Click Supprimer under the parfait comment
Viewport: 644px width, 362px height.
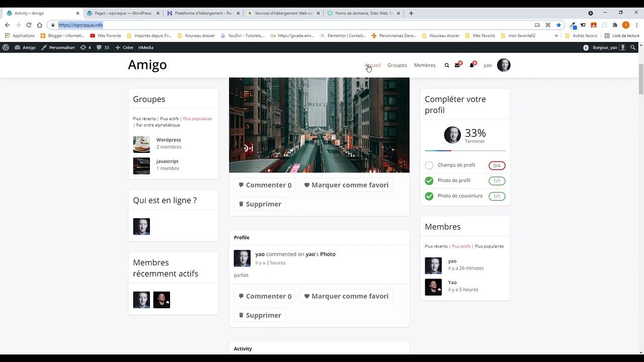pos(260,315)
